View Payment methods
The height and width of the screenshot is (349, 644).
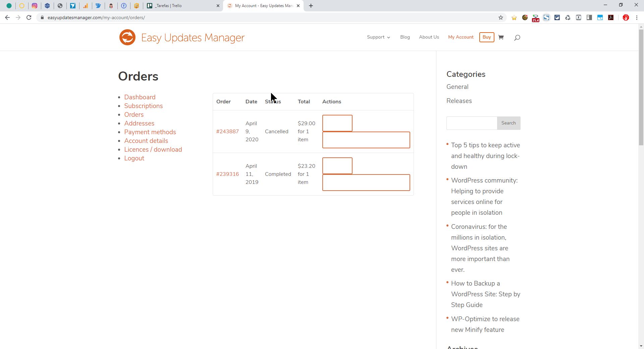pyautogui.click(x=150, y=132)
